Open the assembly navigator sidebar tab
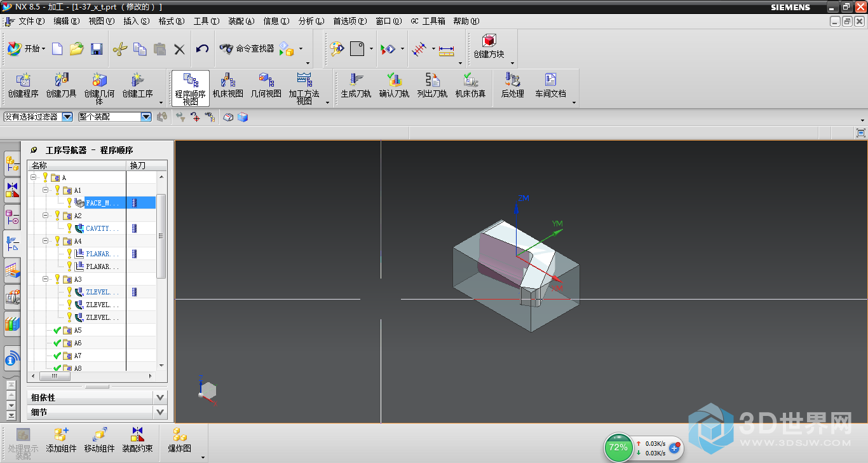This screenshot has width=868, height=463. [12, 163]
